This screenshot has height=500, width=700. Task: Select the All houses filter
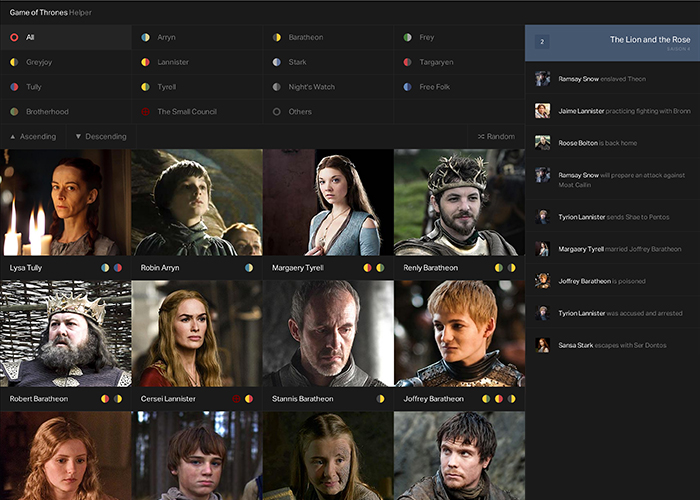(x=66, y=37)
